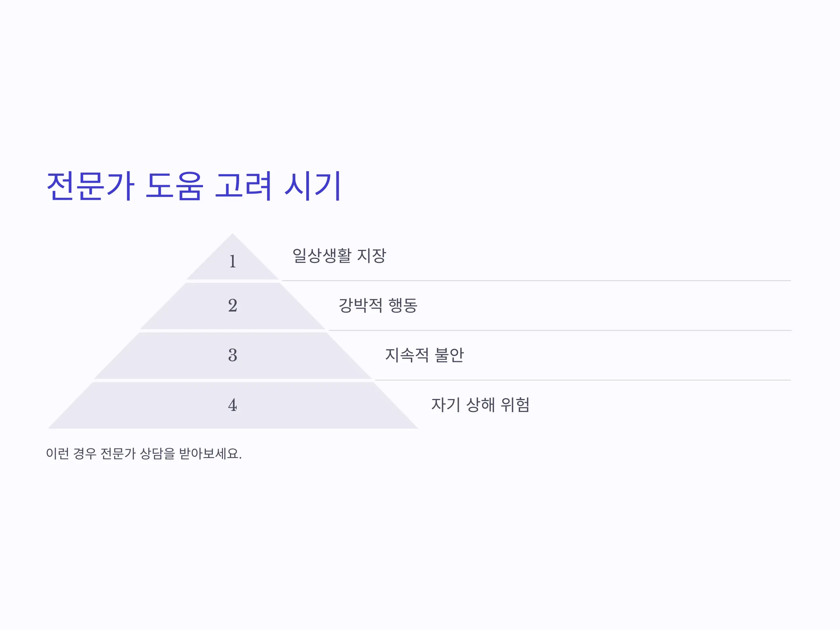Viewport: 840px width, 630px height.
Task: Select the 지속적 불안 text
Action: (424, 355)
